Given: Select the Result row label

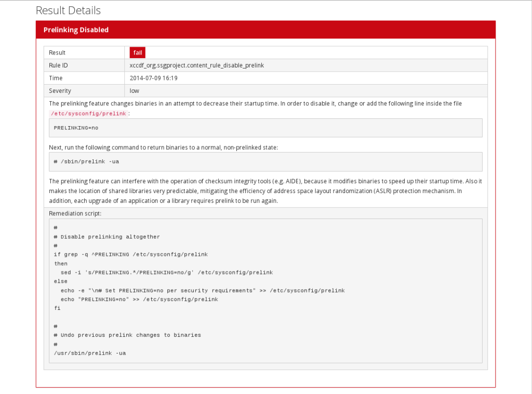Looking at the screenshot, I should pyautogui.click(x=57, y=52).
